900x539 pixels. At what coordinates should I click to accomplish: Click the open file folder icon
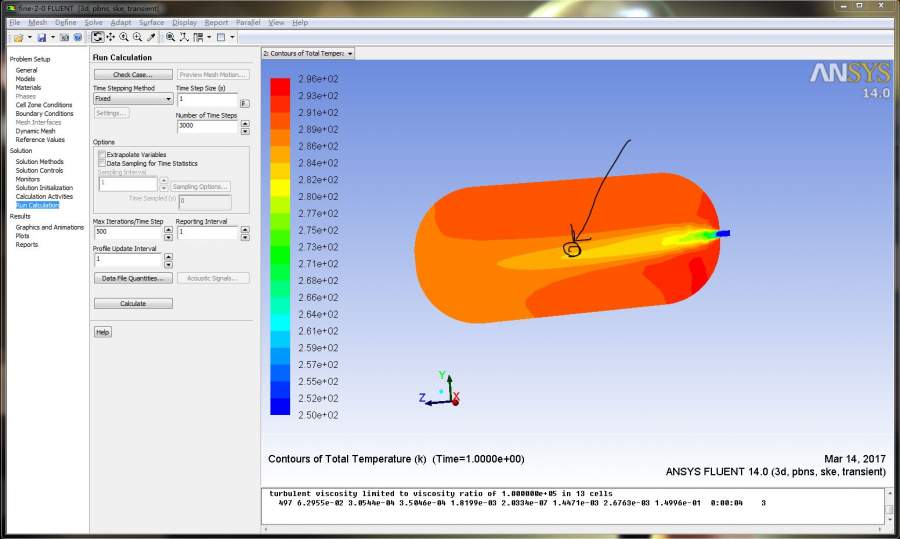(18, 38)
